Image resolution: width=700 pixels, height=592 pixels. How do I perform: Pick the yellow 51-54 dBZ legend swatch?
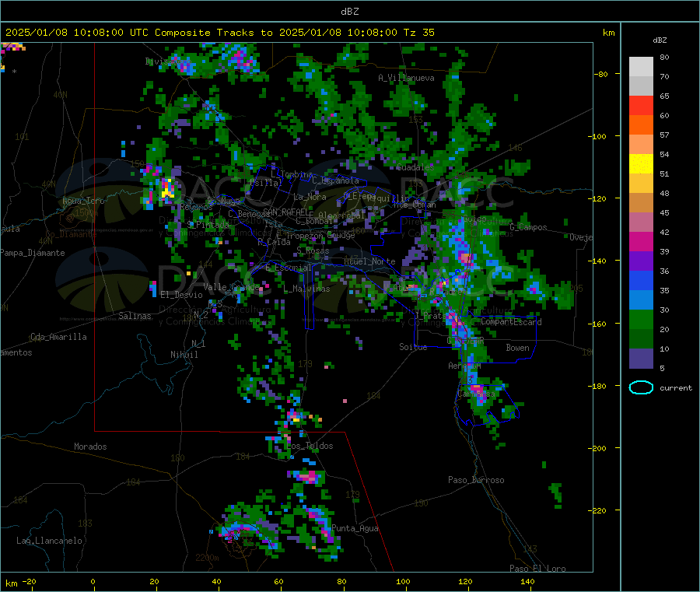click(x=641, y=164)
